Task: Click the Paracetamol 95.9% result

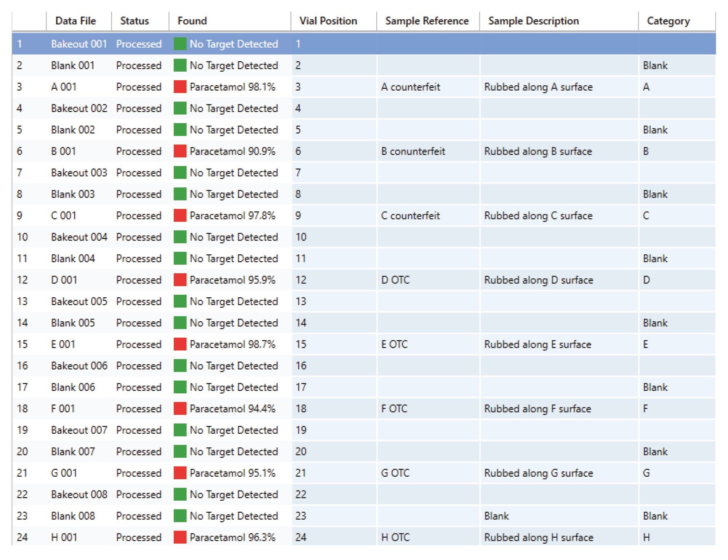Action: click(x=233, y=280)
